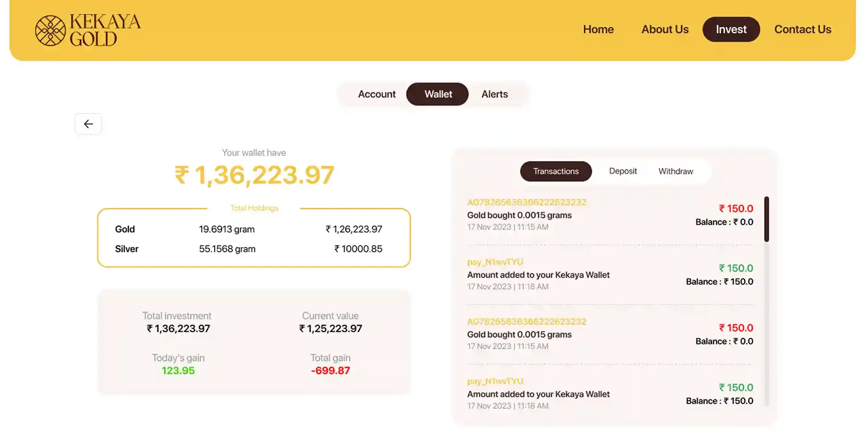The width and height of the screenshot is (868, 443).
Task: Click the Silver row label
Action: pos(127,249)
